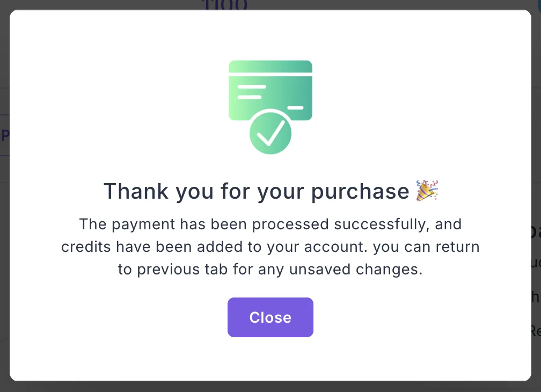Image resolution: width=541 pixels, height=392 pixels.
Task: Click the dimmed "1100" number behind the dialog
Action: point(225,5)
